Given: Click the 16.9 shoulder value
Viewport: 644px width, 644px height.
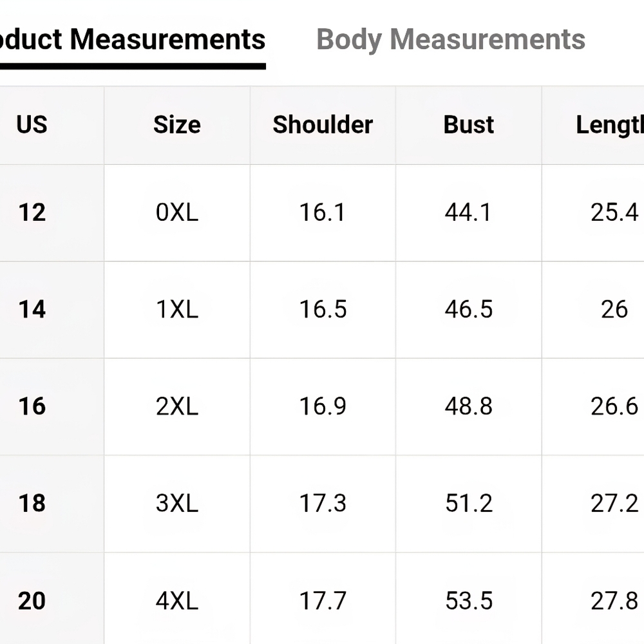Looking at the screenshot, I should (x=323, y=406).
